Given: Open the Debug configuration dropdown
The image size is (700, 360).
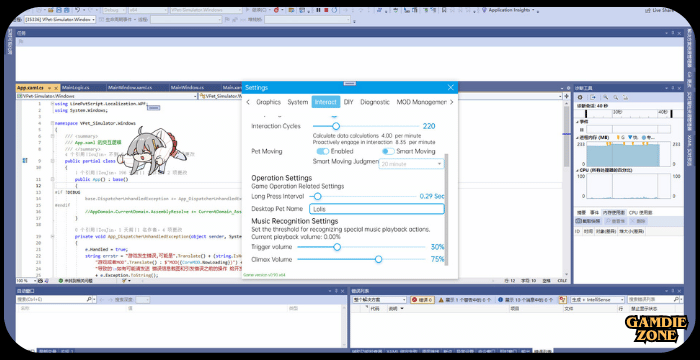Looking at the screenshot, I should pos(114,10).
